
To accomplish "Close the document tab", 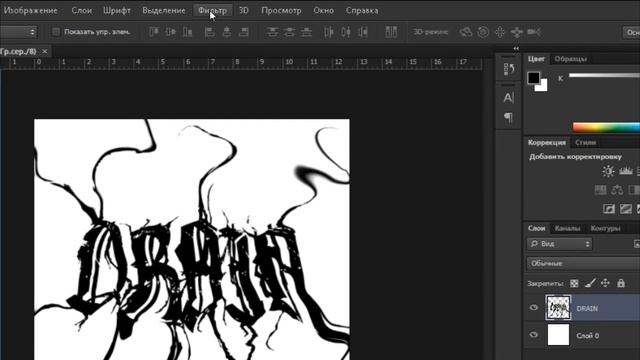I will point(45,51).
